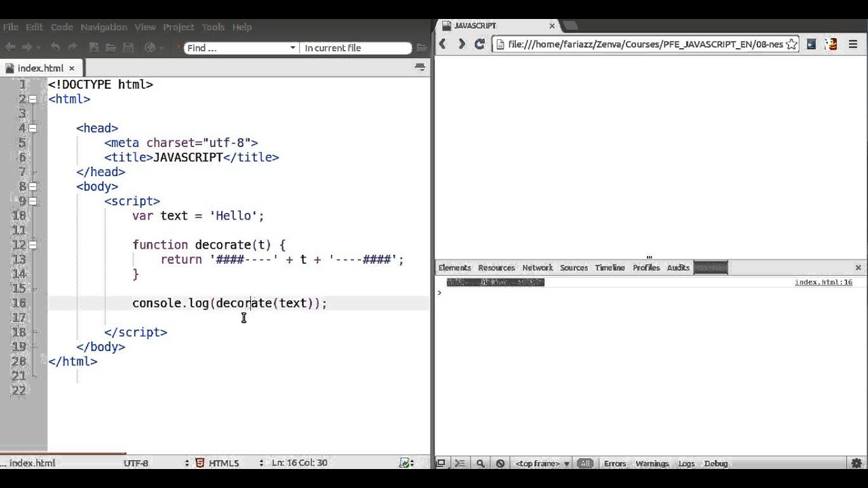
Task: Open a new tab in Chrome
Action: (571, 26)
